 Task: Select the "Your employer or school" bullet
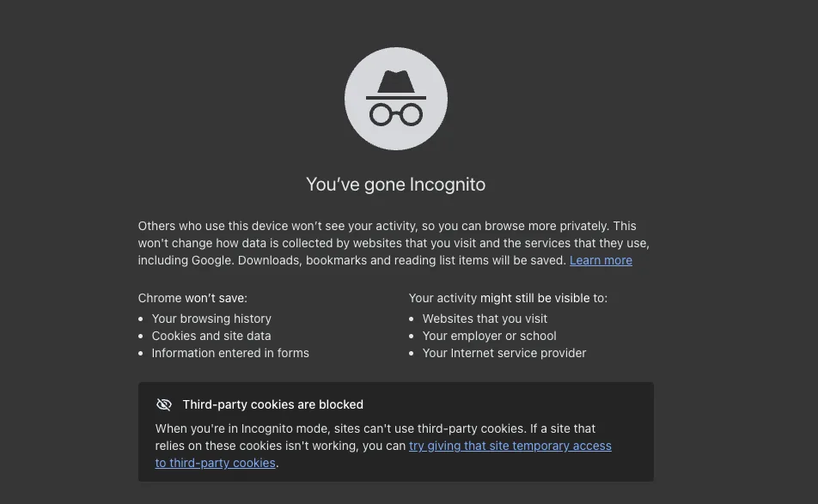(489, 336)
